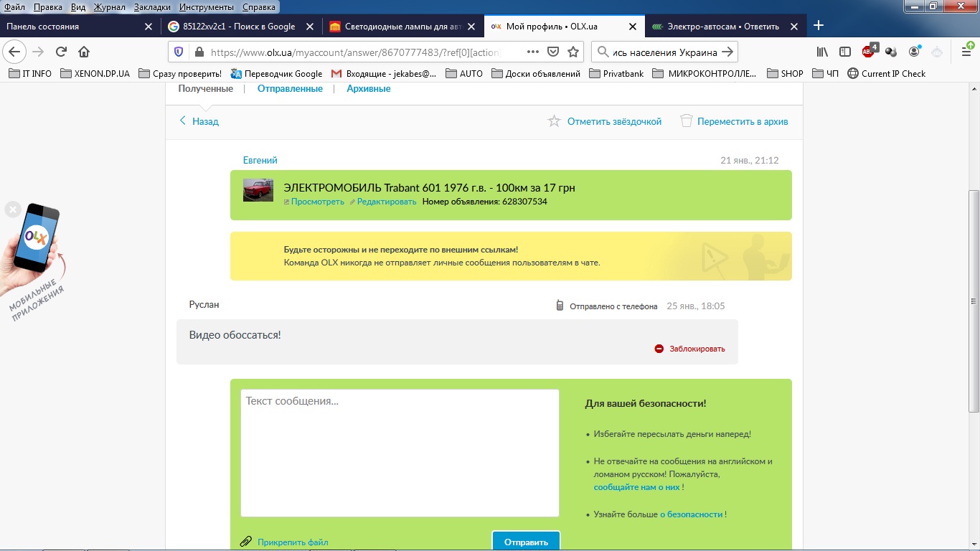
Task: Open the Закладки menu
Action: point(152,7)
